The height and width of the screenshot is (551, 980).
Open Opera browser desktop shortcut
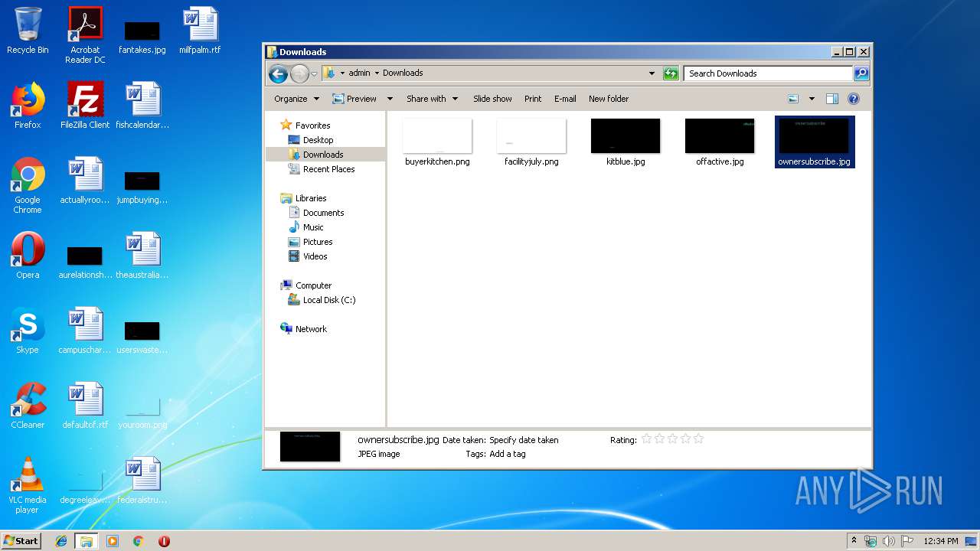click(x=28, y=256)
